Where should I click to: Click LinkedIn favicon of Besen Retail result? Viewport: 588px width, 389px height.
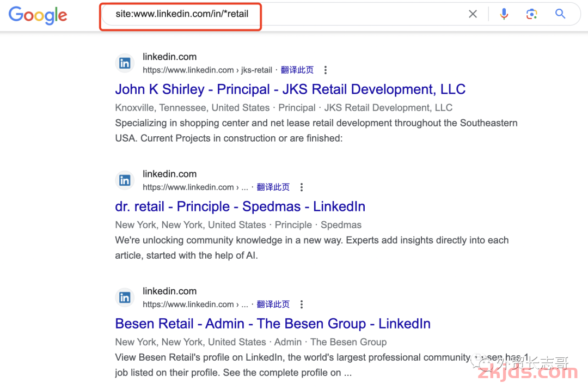click(125, 297)
